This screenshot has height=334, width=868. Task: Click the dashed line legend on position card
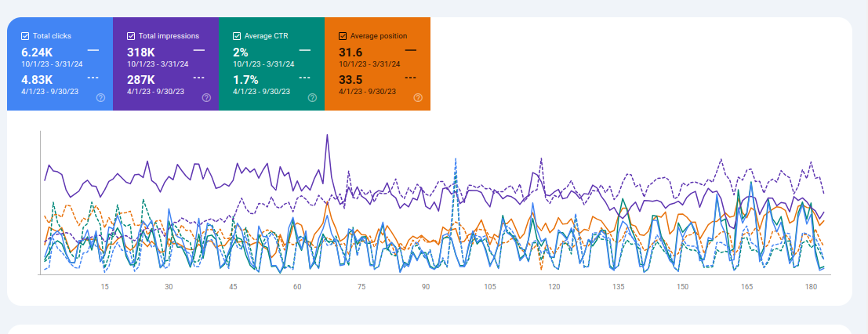(410, 78)
